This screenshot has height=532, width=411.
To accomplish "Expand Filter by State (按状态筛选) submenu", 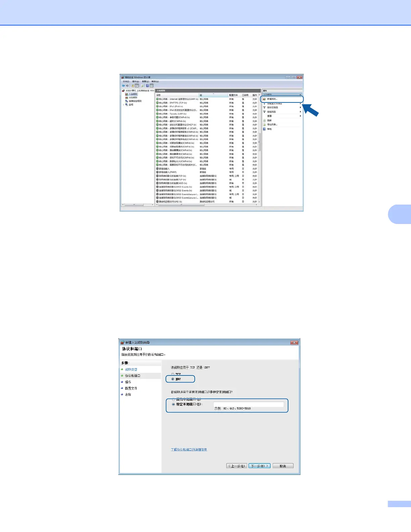I will (300, 107).
